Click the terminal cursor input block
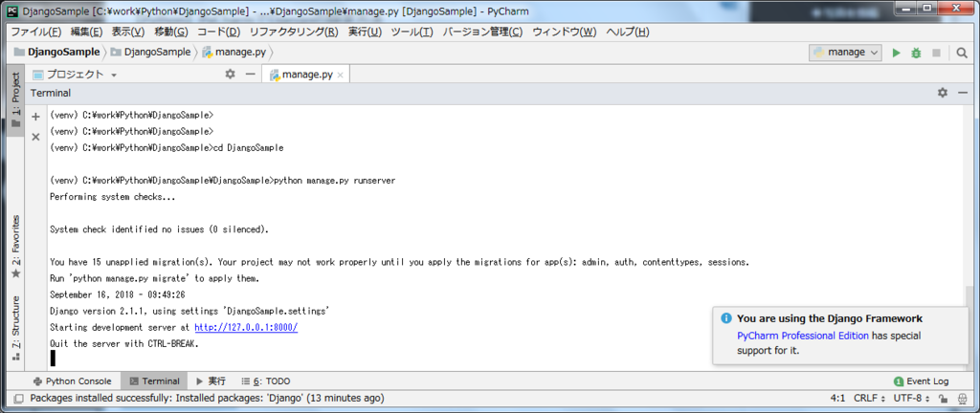The width and height of the screenshot is (980, 413). tap(54, 359)
